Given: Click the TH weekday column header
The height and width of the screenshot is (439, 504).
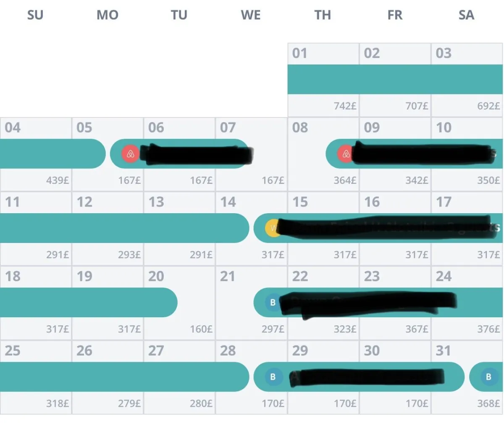Looking at the screenshot, I should (323, 15).
